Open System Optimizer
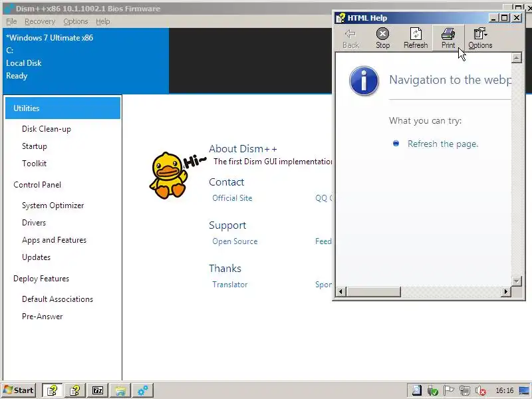Image resolution: width=532 pixels, height=399 pixels. point(53,205)
